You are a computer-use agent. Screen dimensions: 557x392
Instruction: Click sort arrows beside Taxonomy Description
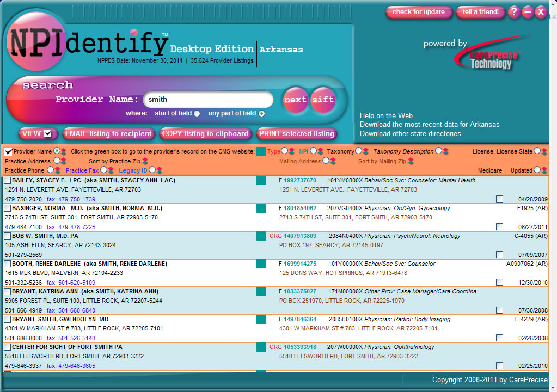pyautogui.click(x=446, y=151)
